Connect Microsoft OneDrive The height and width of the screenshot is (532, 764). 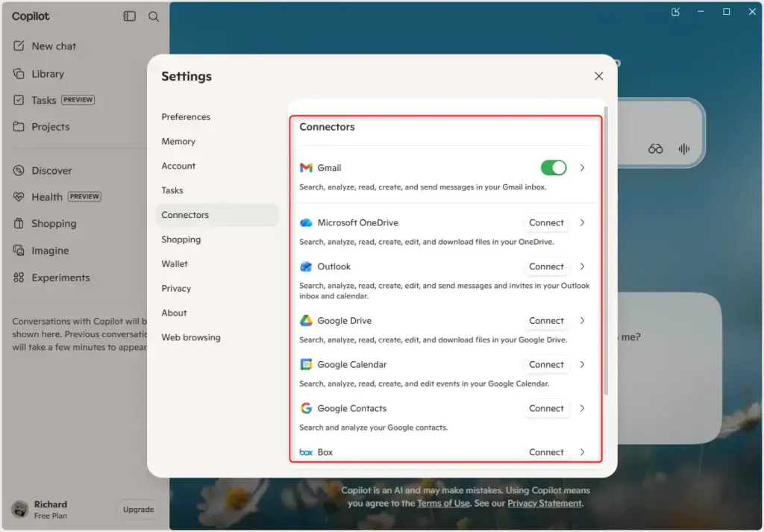tap(546, 222)
